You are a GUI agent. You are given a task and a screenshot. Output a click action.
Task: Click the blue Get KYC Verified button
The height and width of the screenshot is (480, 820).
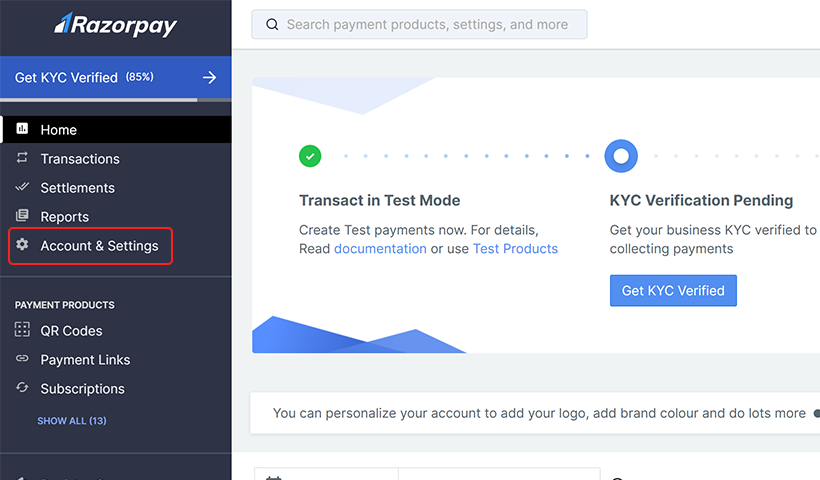pyautogui.click(x=673, y=291)
